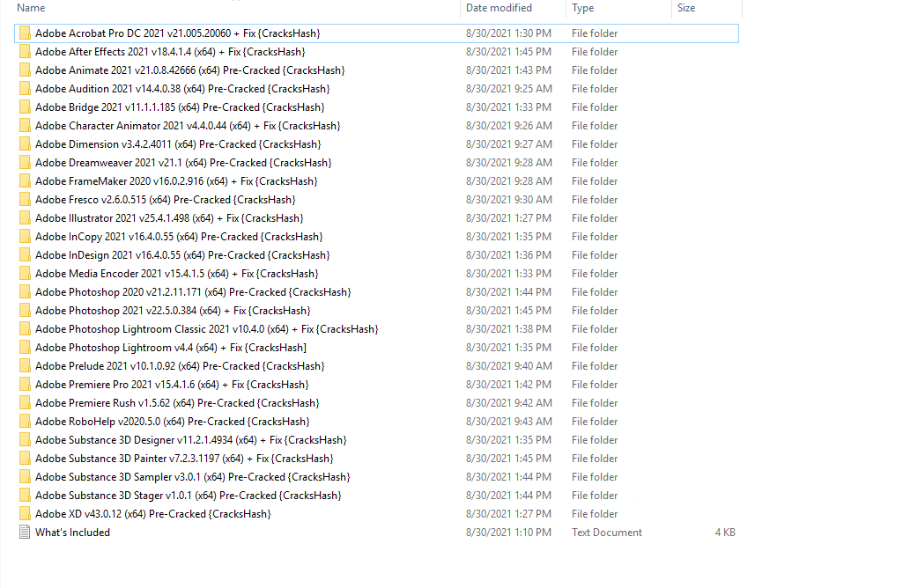Click the Adobe Dreamweaver 2021 folder icon

pyautogui.click(x=25, y=163)
